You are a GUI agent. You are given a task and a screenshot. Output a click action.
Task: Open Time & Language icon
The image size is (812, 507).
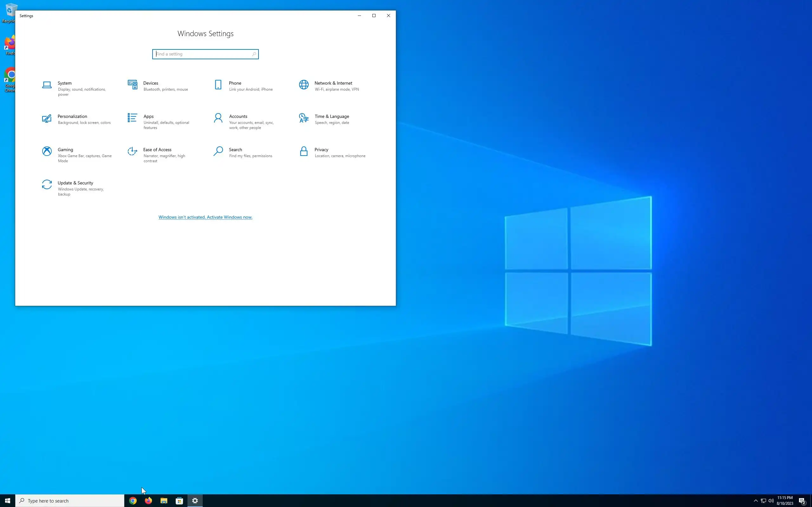point(304,118)
